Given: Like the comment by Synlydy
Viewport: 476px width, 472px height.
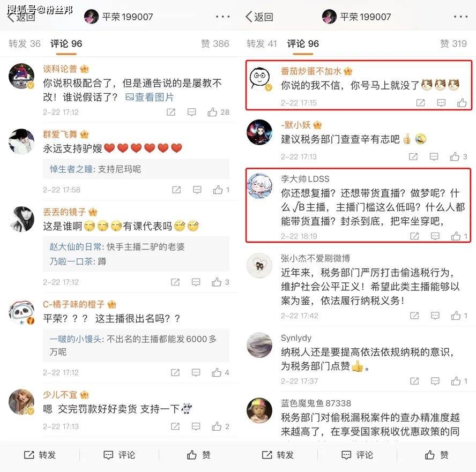Looking at the screenshot, I should click(459, 381).
